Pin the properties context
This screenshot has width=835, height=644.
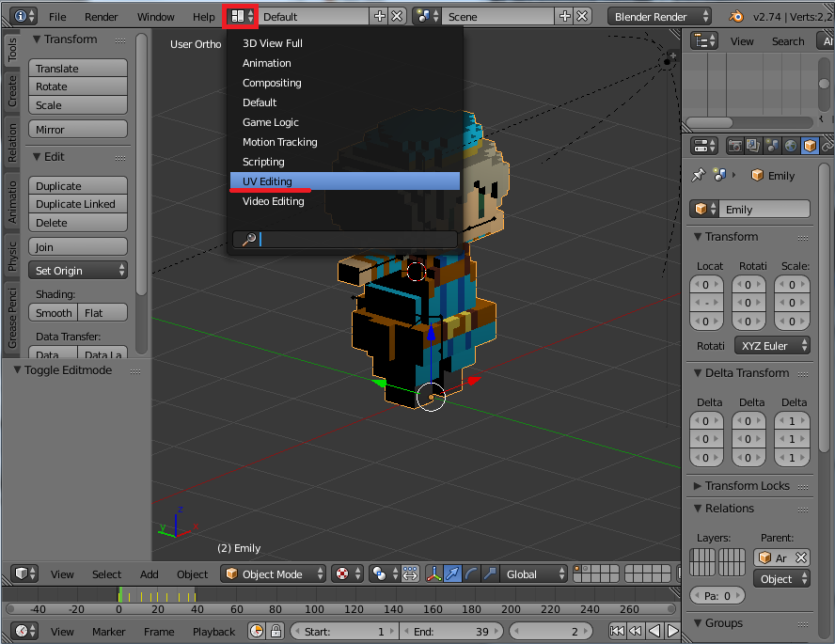698,175
